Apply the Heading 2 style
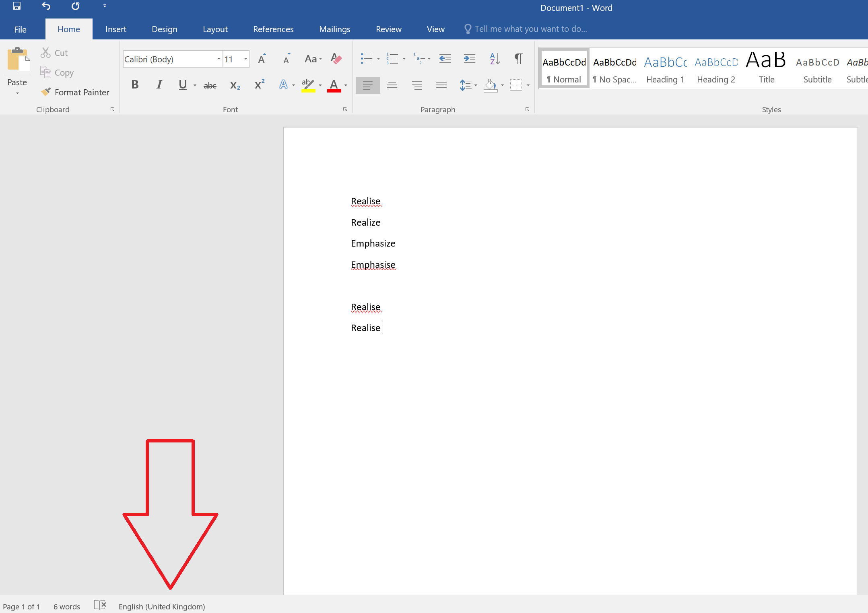Viewport: 868px width, 613px height. (716, 68)
